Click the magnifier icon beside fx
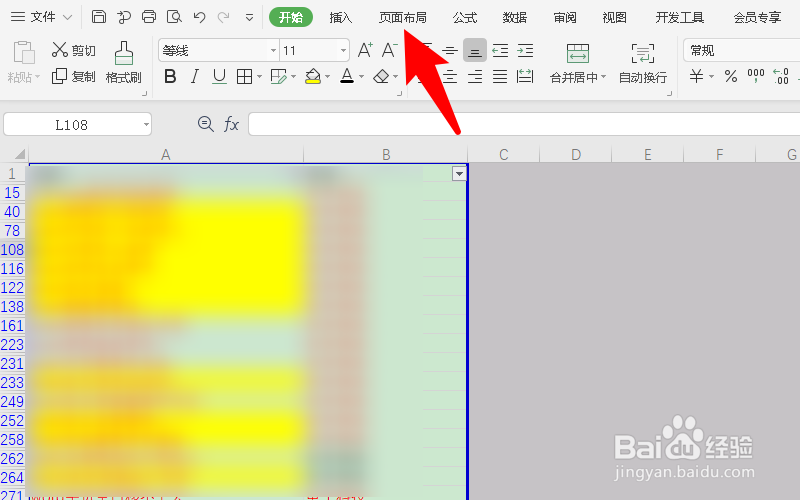800x500 pixels. coord(206,124)
